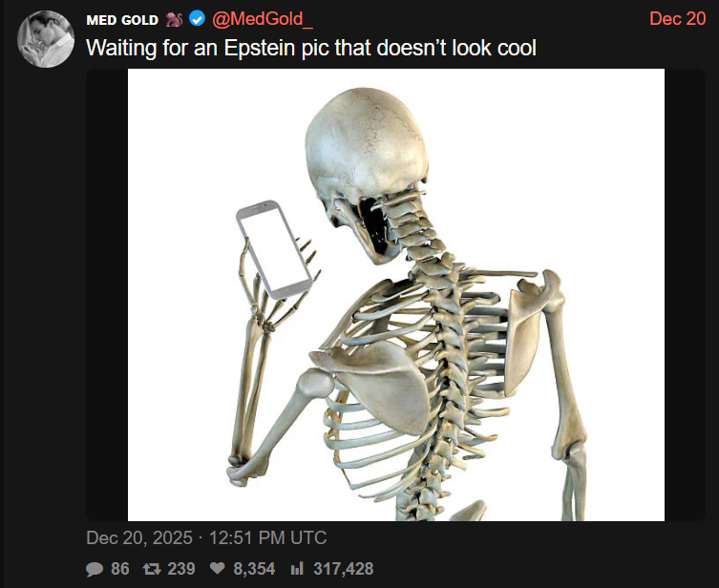Click the 317,428 views count

(x=344, y=569)
